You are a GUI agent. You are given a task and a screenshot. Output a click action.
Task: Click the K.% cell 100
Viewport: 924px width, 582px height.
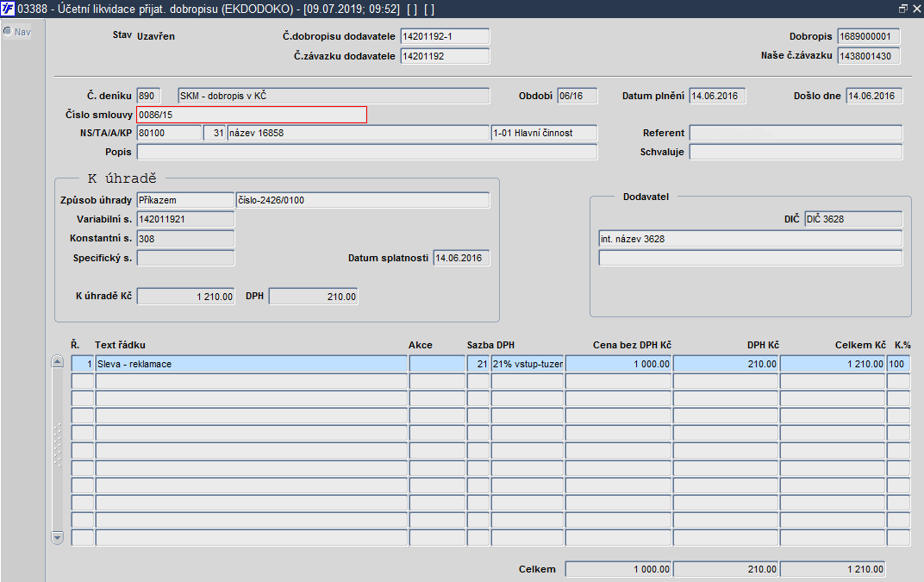click(899, 364)
